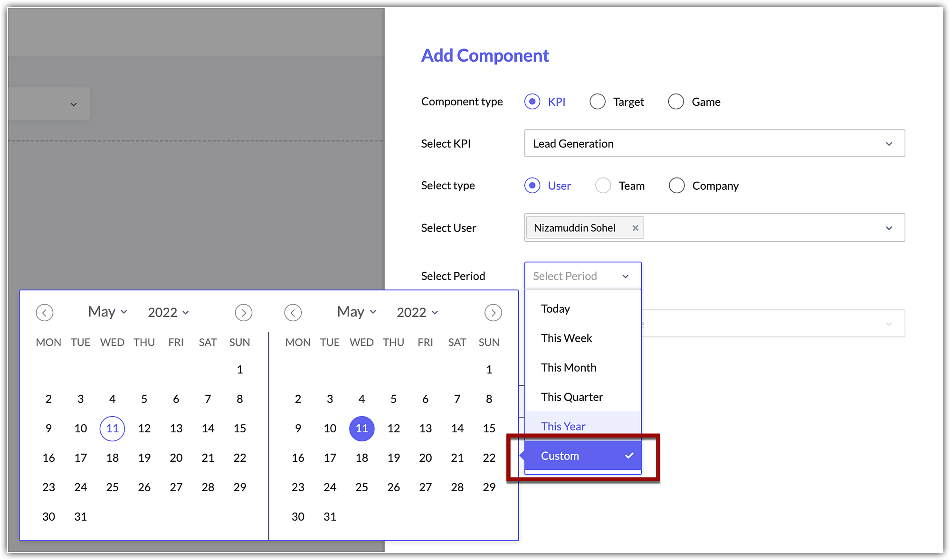
Task: Expand the Select Period combo box
Action: pyautogui.click(x=582, y=276)
